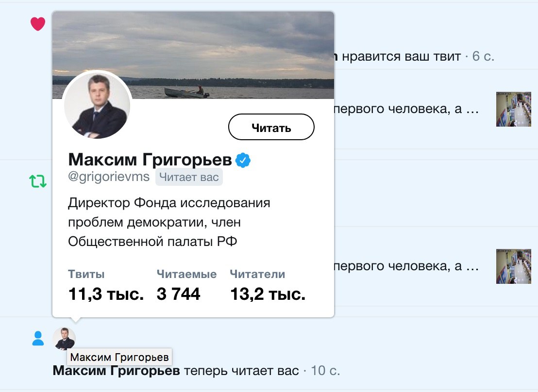Screen dimensions: 538x392
Task: Click the @grigorievms handle
Action: 109,177
